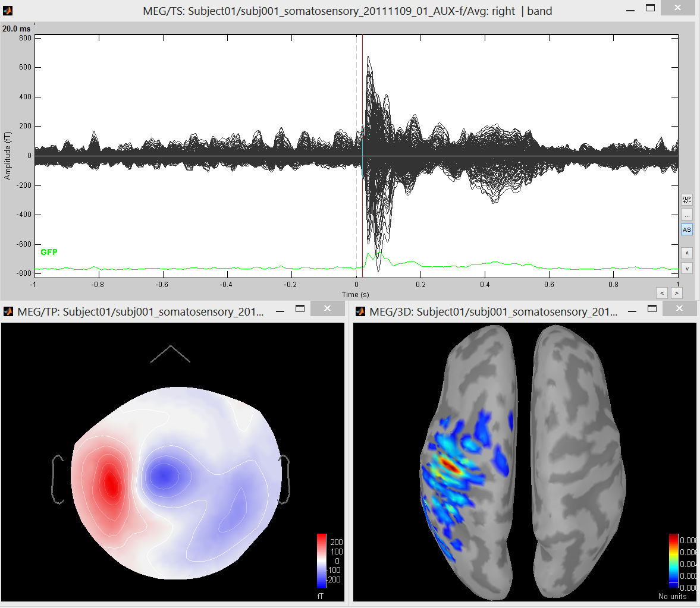Viewport: 700px width, 608px height.
Task: Maximize the MEG/3D cortex window
Action: [x=652, y=308]
